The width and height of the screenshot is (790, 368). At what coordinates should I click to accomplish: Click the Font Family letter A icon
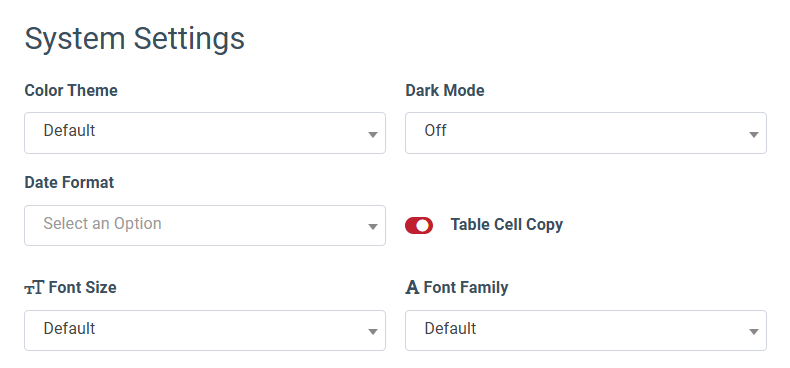pos(412,288)
